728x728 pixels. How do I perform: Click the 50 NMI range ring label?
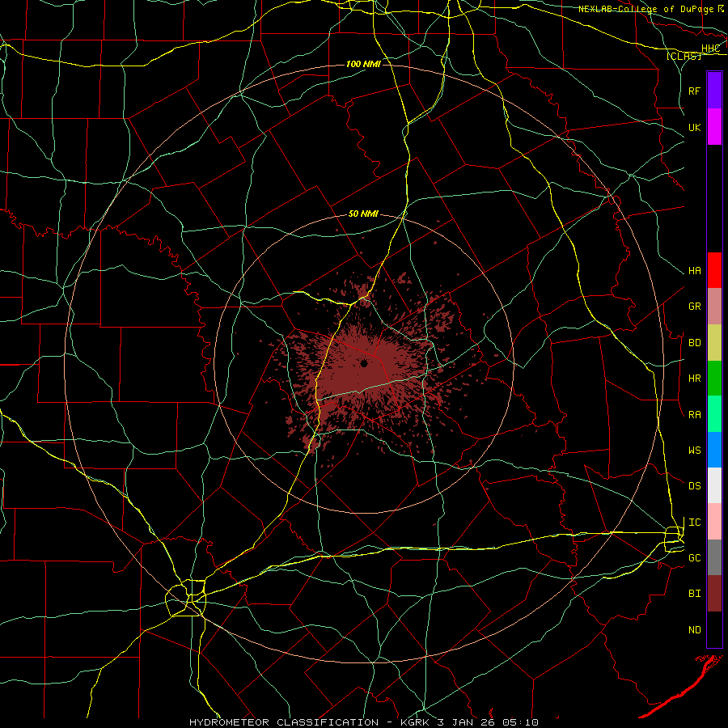363,214
